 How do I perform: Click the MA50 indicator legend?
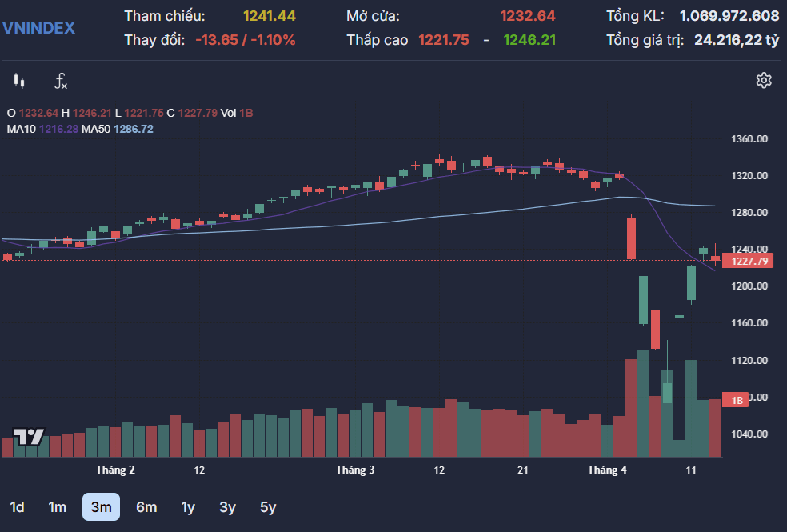118,129
